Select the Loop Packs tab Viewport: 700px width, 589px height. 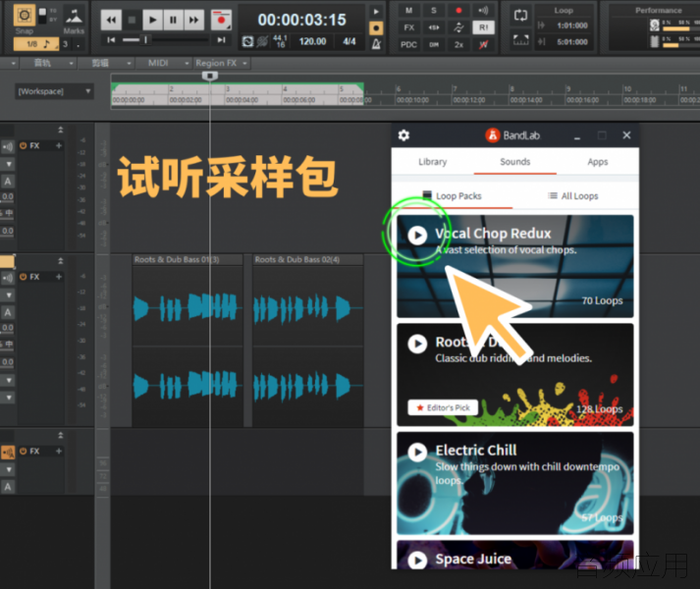(x=453, y=196)
